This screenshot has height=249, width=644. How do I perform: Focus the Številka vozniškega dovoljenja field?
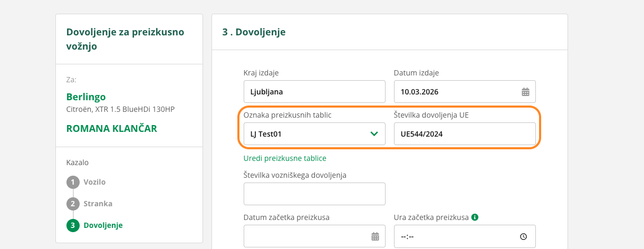[314, 194]
